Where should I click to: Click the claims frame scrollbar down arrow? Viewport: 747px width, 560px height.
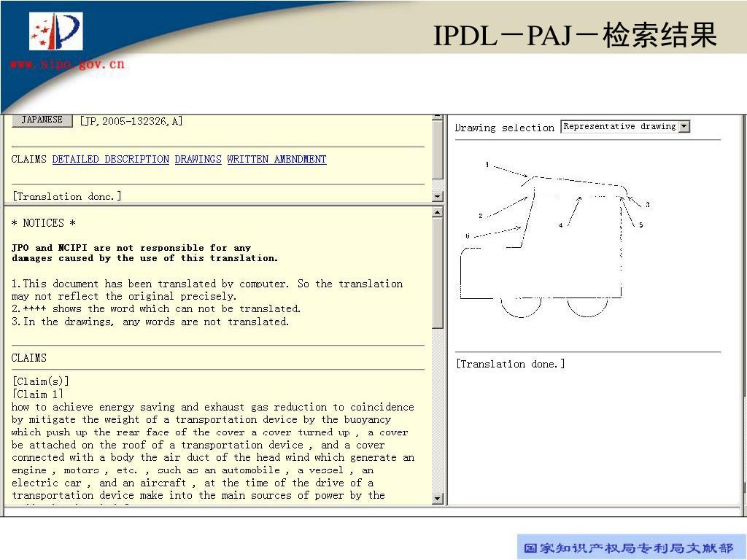438,499
